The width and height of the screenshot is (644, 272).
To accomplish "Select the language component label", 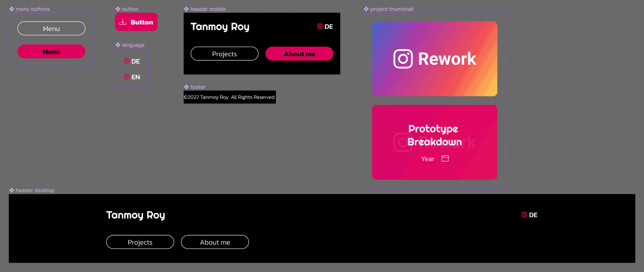I will point(130,45).
